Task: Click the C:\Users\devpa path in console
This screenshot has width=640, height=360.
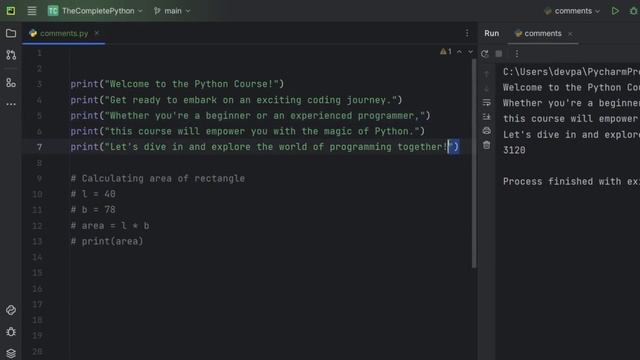Action: click(571, 72)
